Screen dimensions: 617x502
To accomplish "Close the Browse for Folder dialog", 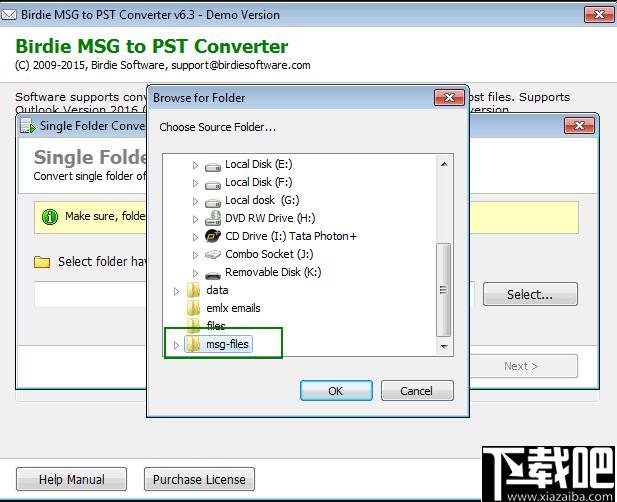I will [449, 97].
